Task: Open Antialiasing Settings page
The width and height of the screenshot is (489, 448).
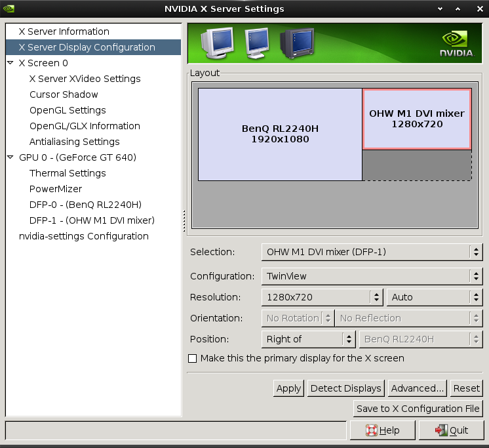Action: click(x=75, y=142)
